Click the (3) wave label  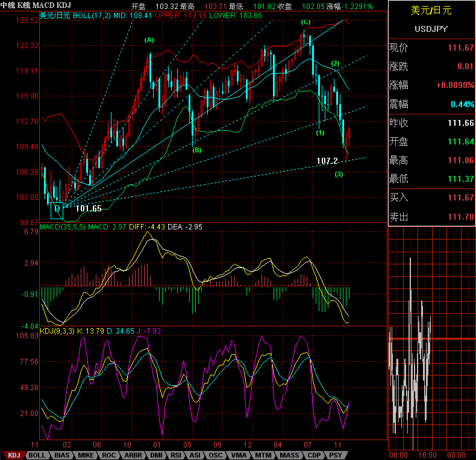point(339,174)
